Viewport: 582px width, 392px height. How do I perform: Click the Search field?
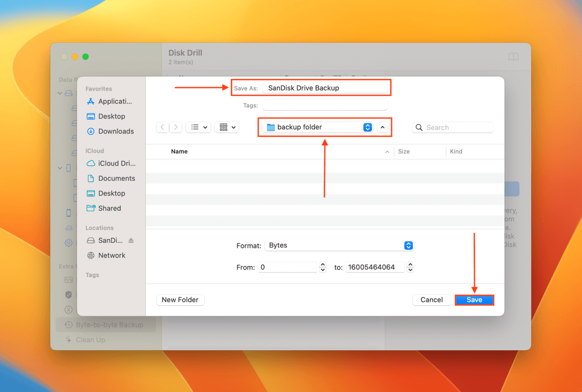point(453,128)
